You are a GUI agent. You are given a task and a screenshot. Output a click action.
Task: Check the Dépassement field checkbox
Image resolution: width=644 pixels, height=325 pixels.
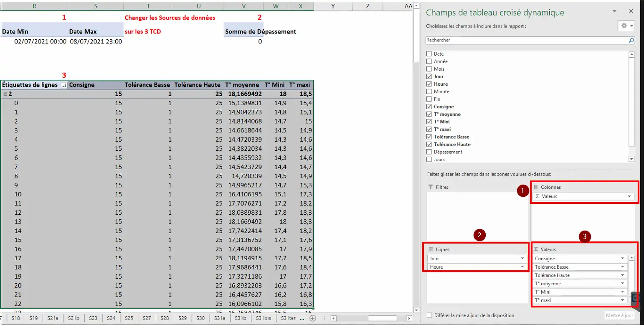(429, 152)
